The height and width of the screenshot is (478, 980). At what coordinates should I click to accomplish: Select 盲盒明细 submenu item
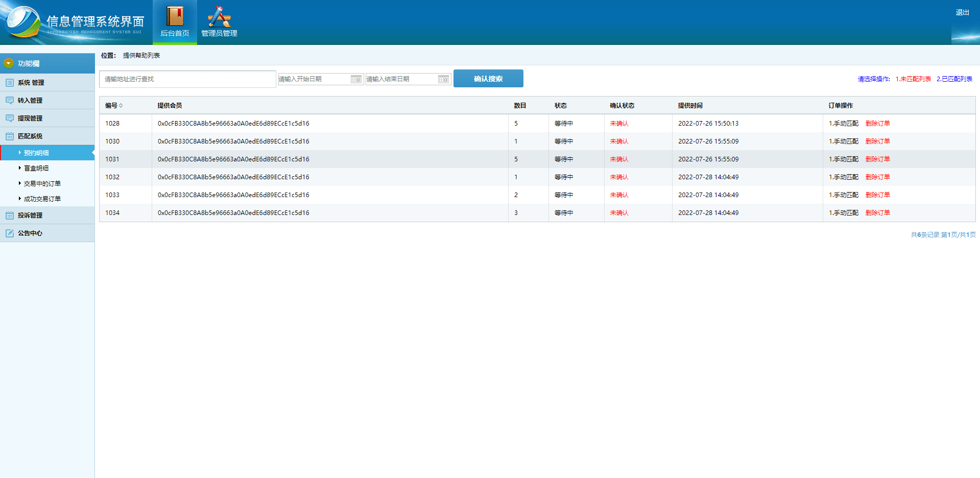click(x=36, y=168)
